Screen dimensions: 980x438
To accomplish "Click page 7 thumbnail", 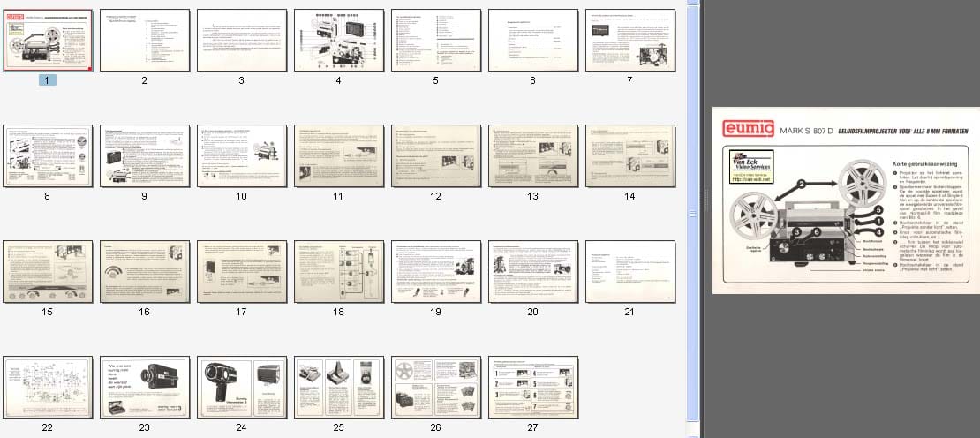I will click(629, 40).
